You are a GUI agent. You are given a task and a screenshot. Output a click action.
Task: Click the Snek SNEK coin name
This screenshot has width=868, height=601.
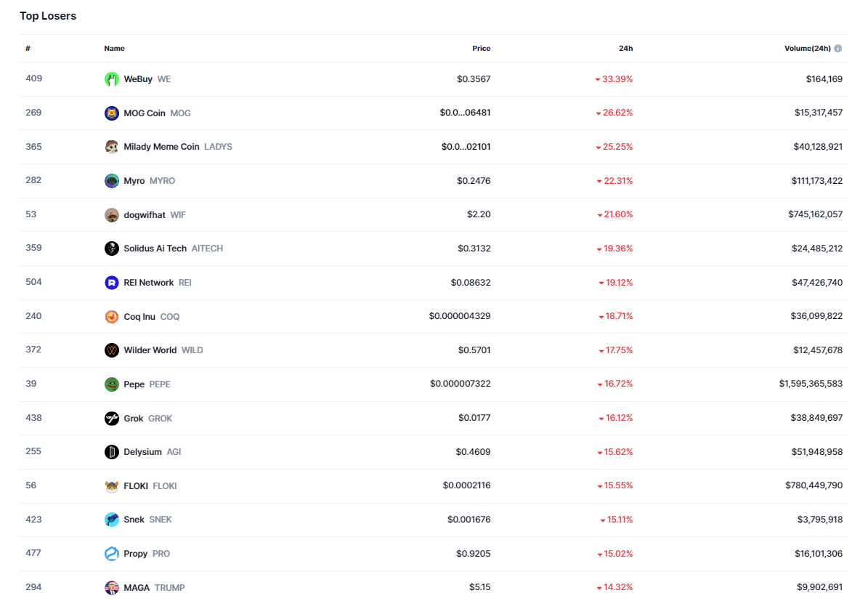click(x=134, y=520)
